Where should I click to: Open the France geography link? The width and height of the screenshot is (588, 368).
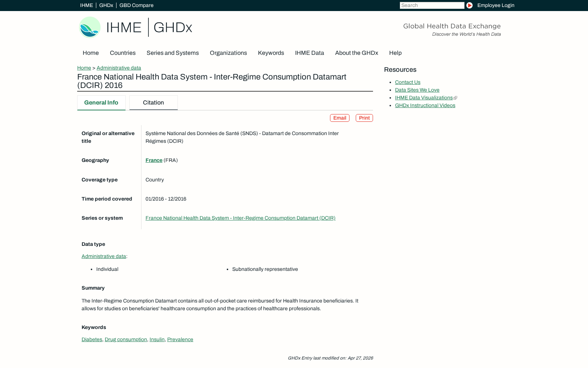tap(154, 160)
